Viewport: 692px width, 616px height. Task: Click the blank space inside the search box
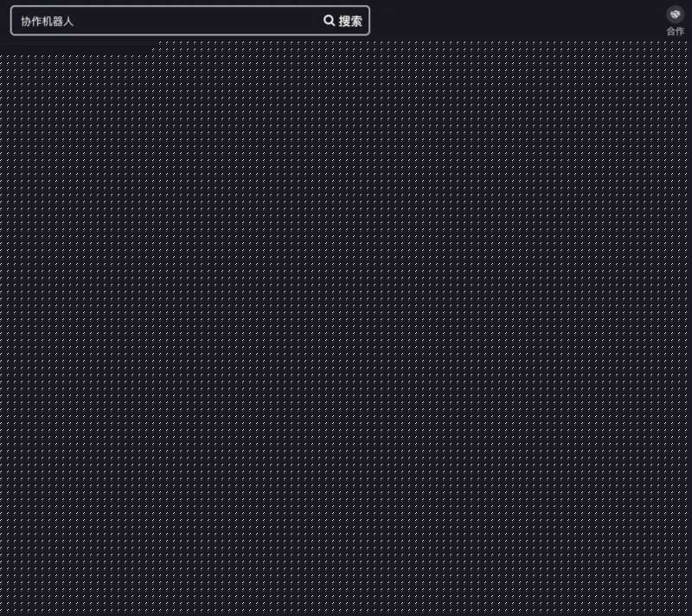199,21
